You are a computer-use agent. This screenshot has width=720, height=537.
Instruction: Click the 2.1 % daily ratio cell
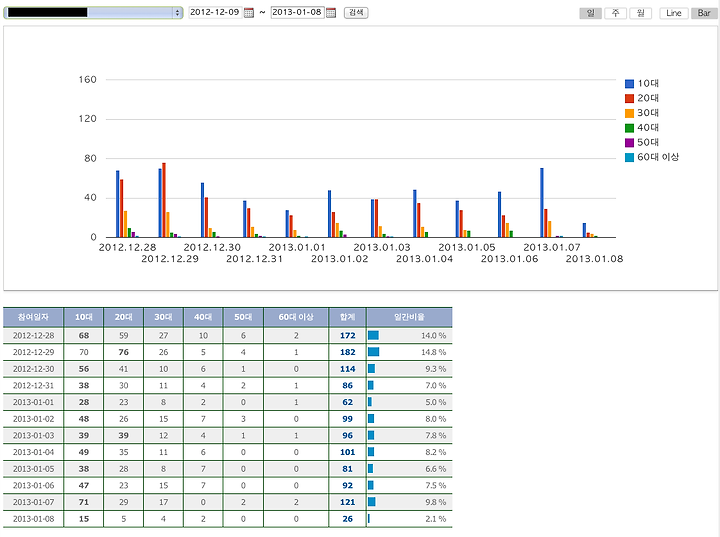[410, 519]
